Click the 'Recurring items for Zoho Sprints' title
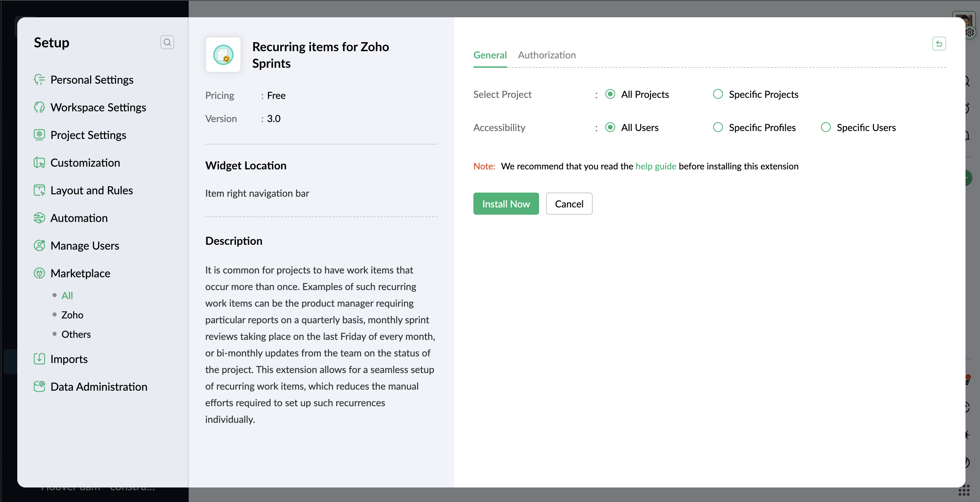The width and height of the screenshot is (980, 502). coord(321,55)
